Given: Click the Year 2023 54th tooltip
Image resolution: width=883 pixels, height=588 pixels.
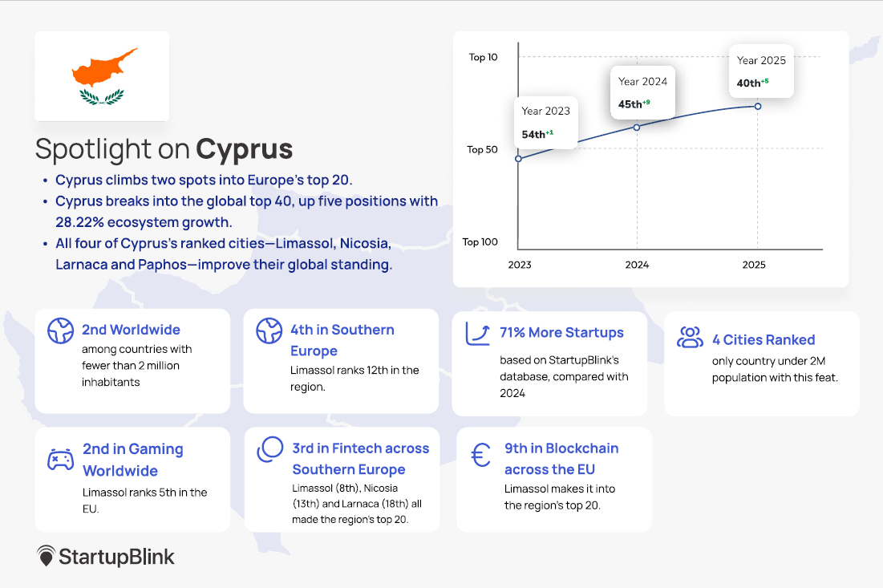Looking at the screenshot, I should coord(546,122).
